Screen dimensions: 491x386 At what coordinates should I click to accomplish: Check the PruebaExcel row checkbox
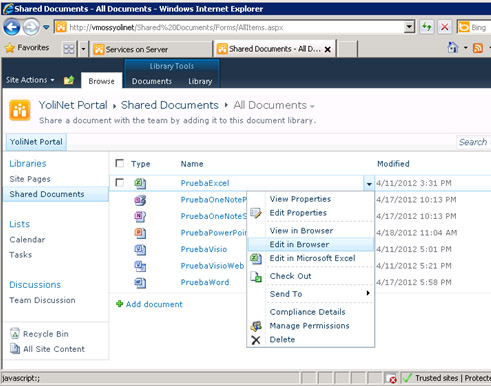pos(119,182)
